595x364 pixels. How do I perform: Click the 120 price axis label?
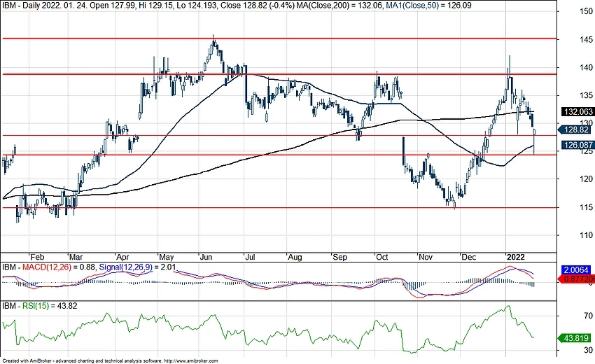(586, 179)
